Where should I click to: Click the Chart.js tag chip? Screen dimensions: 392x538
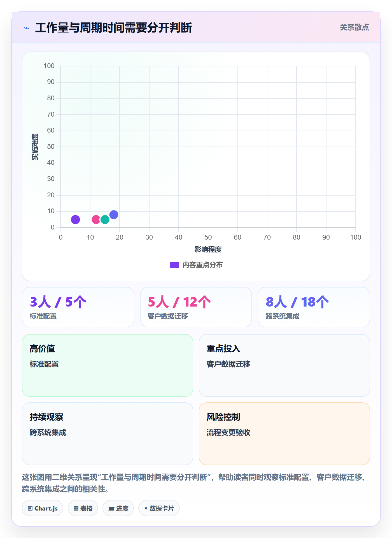[x=43, y=508]
